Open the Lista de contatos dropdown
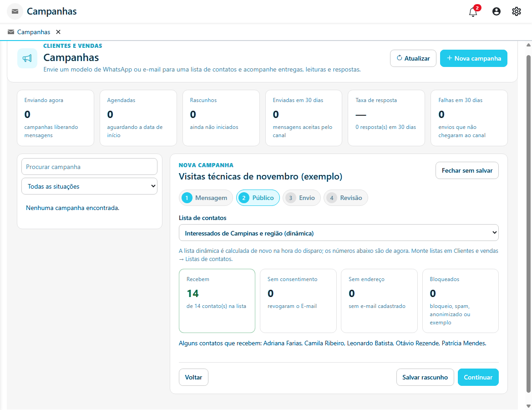 coord(338,233)
